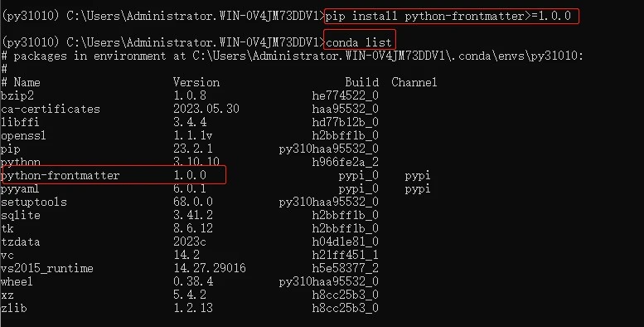
Task: Click the zlib package name
Action: [14, 308]
